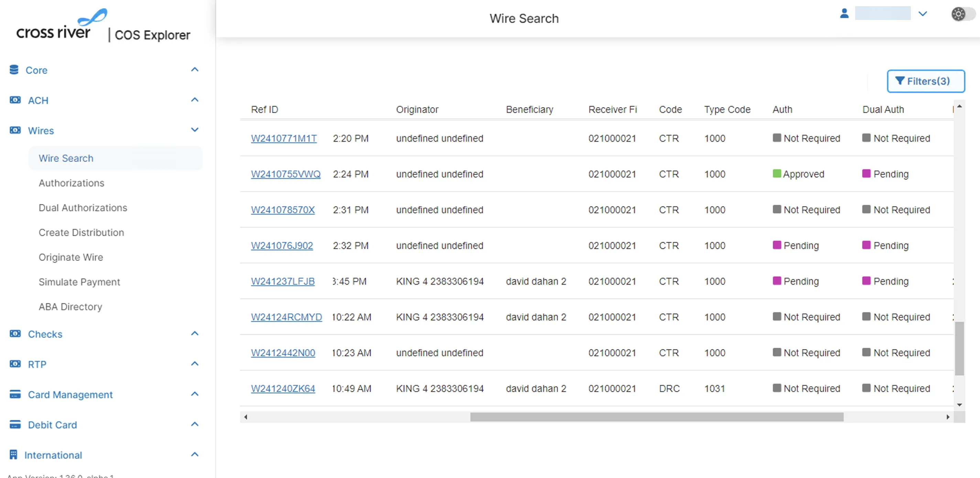Expand the Checks section chevron

click(195, 333)
